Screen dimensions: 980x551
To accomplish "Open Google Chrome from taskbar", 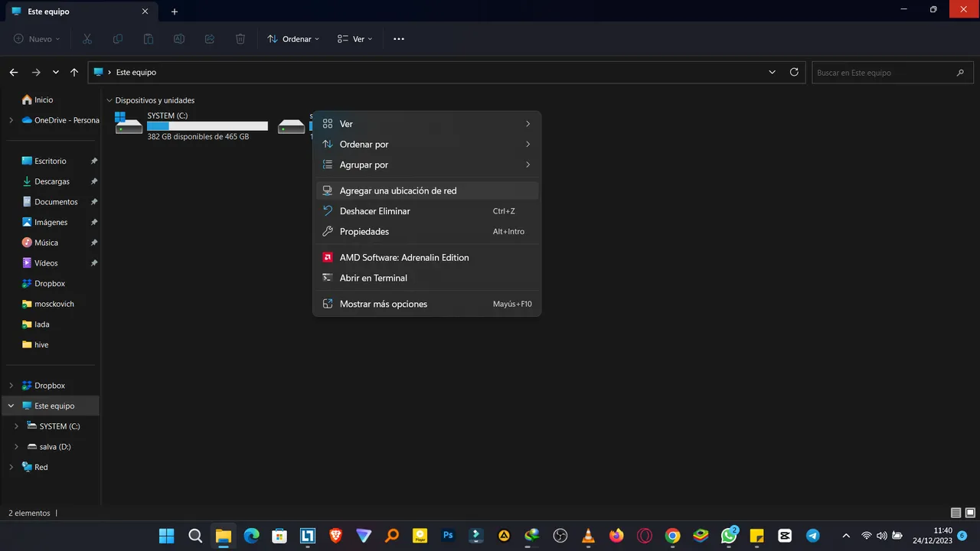I will pyautogui.click(x=672, y=536).
